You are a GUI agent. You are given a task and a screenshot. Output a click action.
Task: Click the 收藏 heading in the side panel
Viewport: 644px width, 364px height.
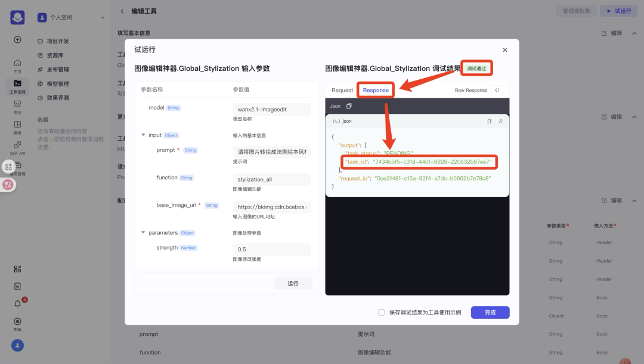click(x=43, y=120)
